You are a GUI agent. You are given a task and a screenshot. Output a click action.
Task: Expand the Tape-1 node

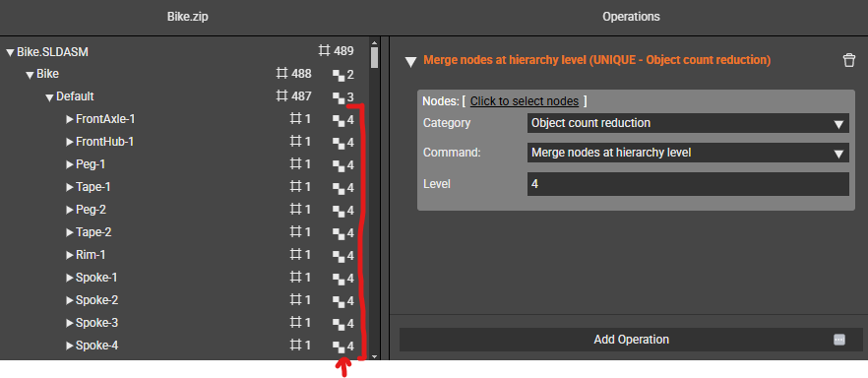(x=70, y=187)
